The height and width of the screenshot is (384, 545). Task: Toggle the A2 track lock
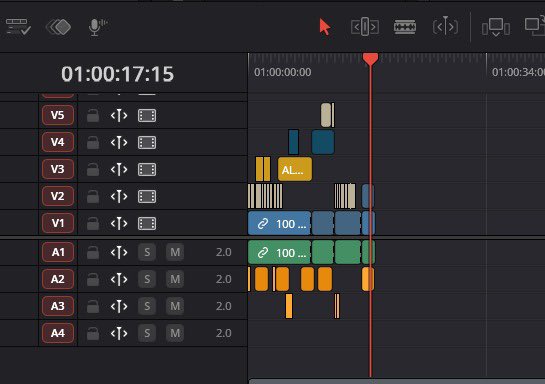tap(93, 279)
